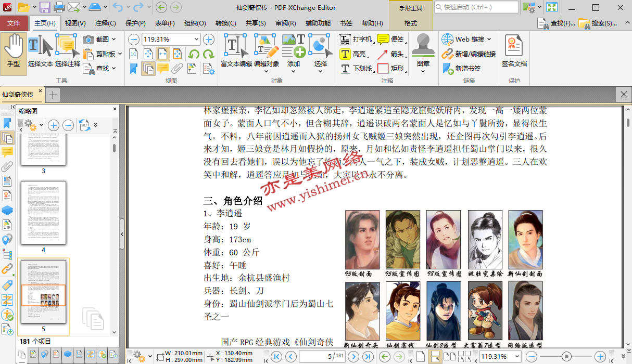Switch to the Comment (注释) ribbon tab
The width and height of the screenshot is (632, 364).
pos(106,23)
